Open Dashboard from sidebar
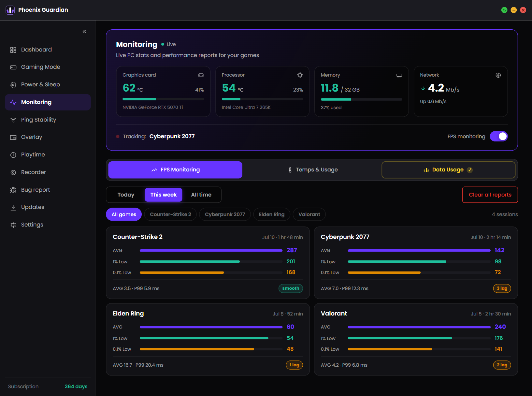Screen dimensions: 532x396 (48, 50)
